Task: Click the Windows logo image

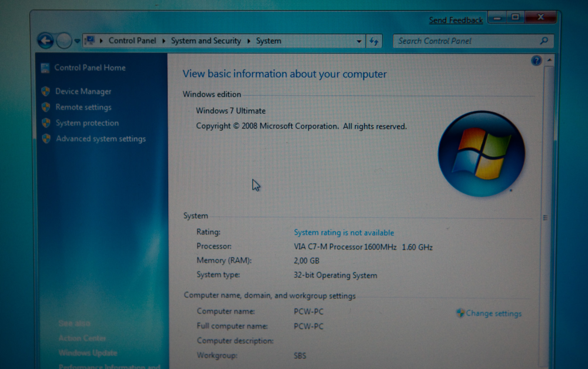Action: pyautogui.click(x=482, y=153)
